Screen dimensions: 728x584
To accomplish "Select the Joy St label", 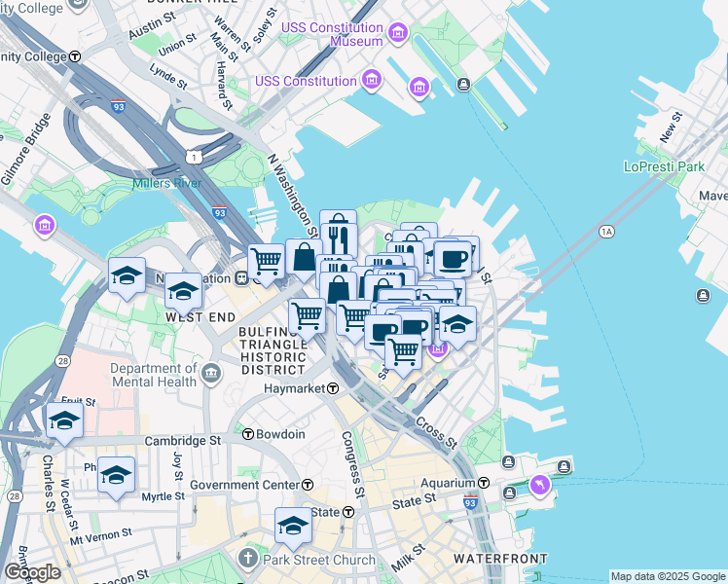I will (x=178, y=465).
